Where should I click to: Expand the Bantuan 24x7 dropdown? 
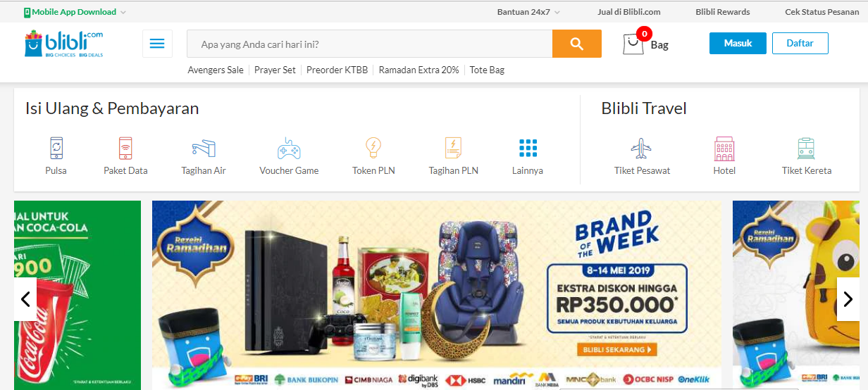pos(529,12)
